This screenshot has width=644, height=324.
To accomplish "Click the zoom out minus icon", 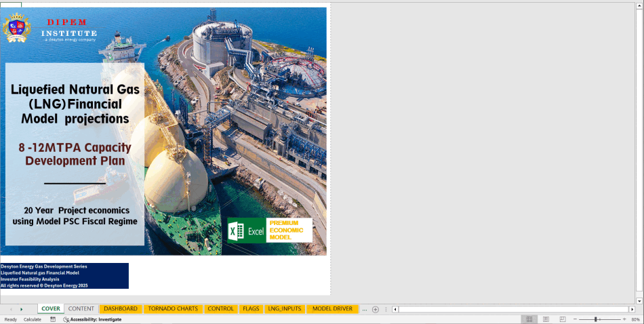I will (x=574, y=319).
